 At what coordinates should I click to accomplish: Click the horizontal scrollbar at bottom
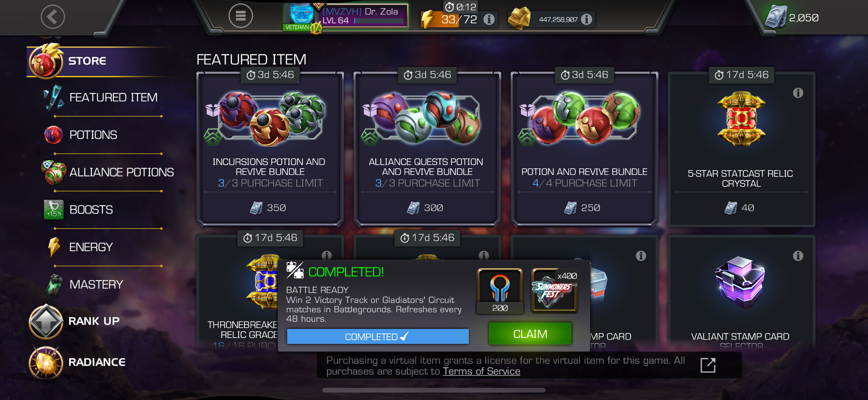pyautogui.click(x=434, y=390)
